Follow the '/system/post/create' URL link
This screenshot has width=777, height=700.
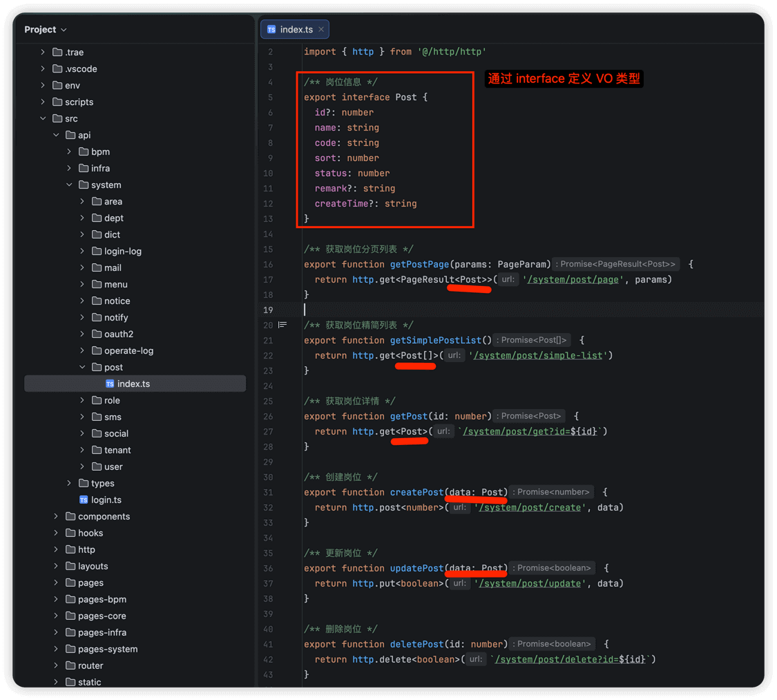coord(530,508)
